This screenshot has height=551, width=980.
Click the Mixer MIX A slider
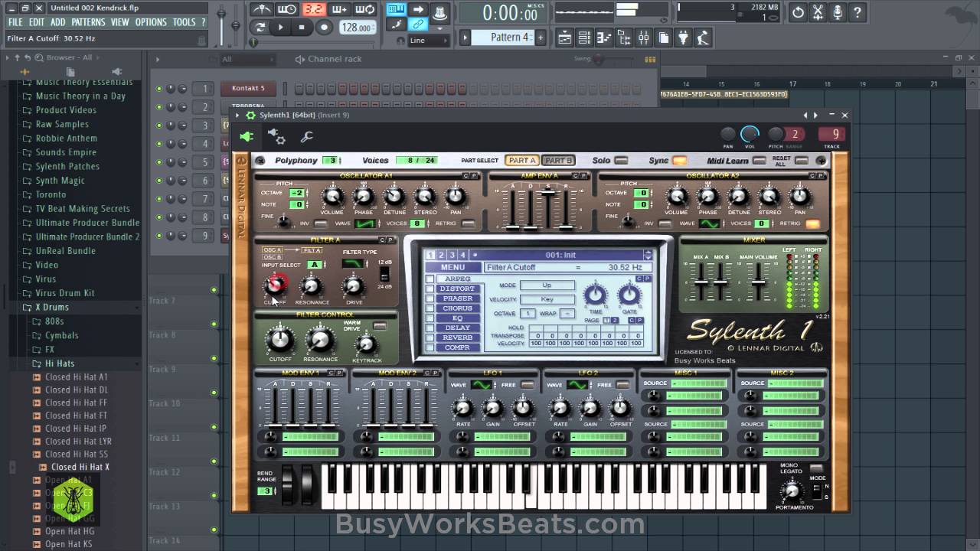click(x=701, y=282)
